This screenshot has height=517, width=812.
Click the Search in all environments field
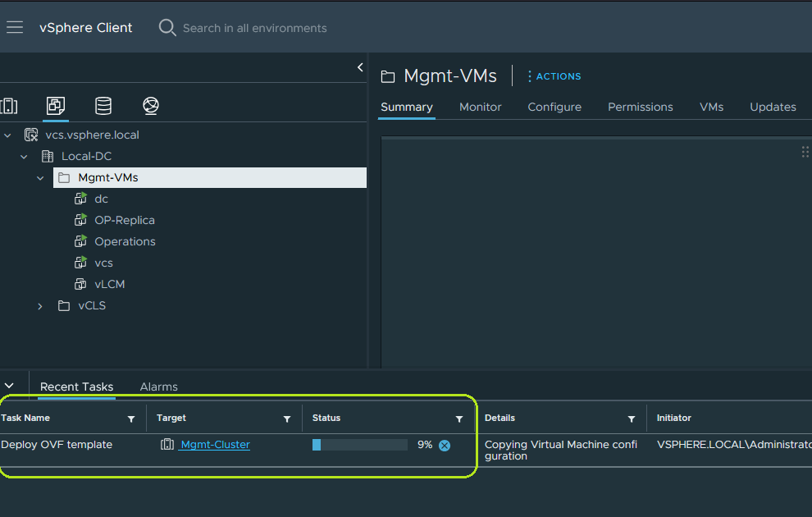[x=255, y=28]
